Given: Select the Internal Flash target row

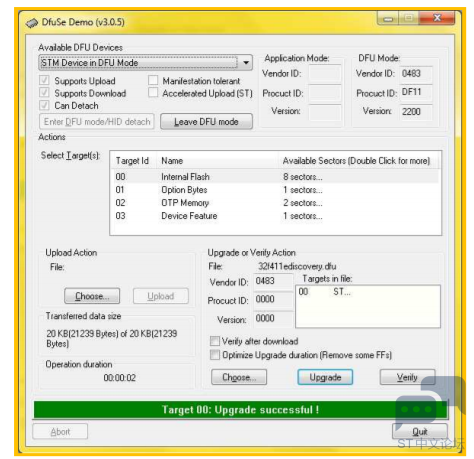Looking at the screenshot, I should pos(276,177).
